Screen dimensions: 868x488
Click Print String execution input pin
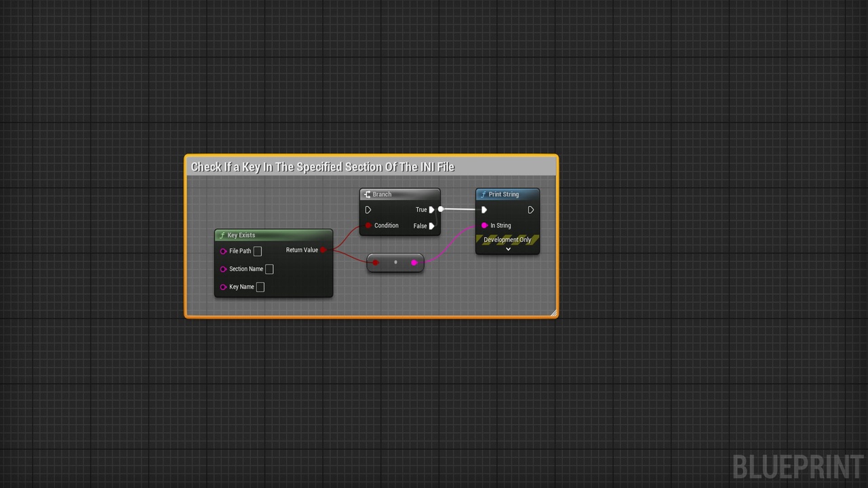click(x=484, y=210)
